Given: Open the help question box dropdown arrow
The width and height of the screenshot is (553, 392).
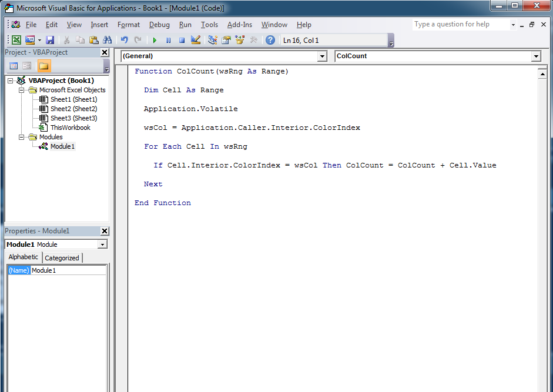Looking at the screenshot, I should click(x=513, y=25).
